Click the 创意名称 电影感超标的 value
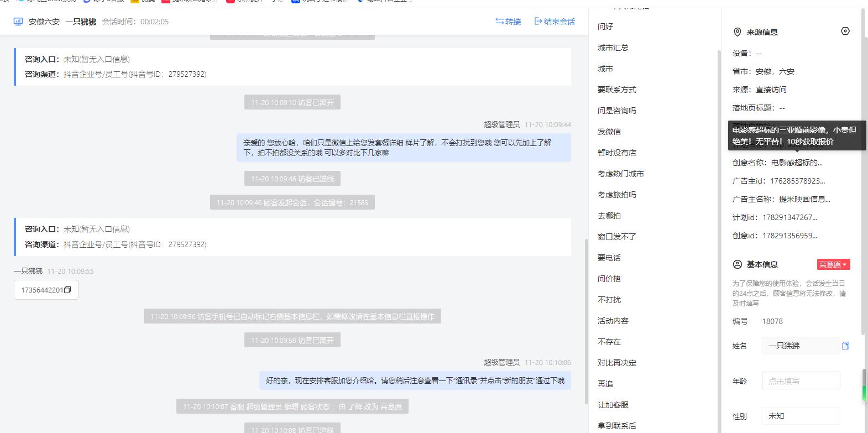The width and height of the screenshot is (868, 433). click(797, 163)
